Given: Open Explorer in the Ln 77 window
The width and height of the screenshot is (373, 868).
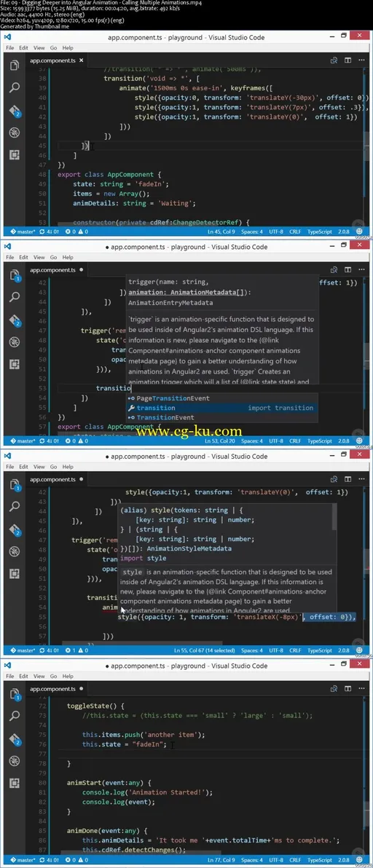Looking at the screenshot, I should click(15, 695).
